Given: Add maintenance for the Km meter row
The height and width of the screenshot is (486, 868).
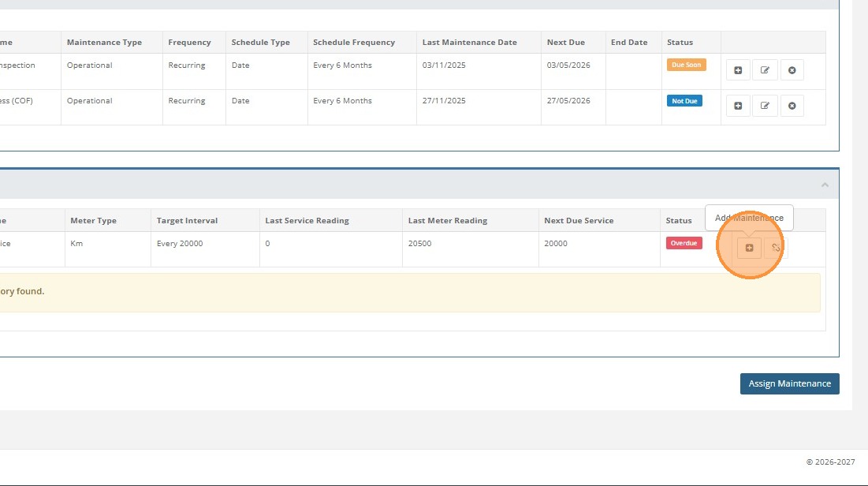Looking at the screenshot, I should coord(749,248).
